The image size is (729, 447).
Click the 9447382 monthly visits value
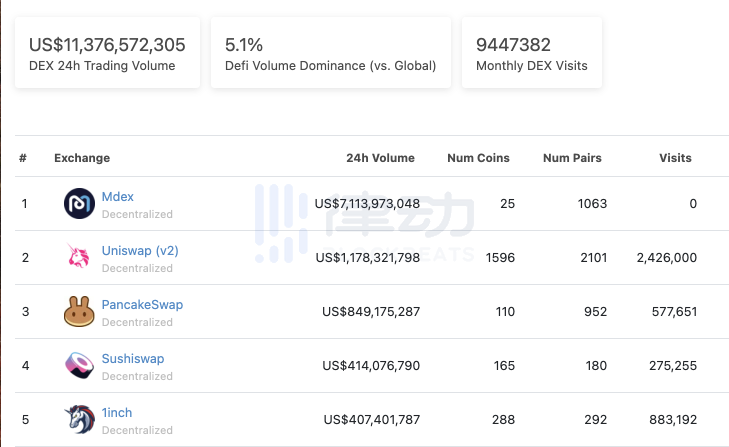tap(513, 45)
